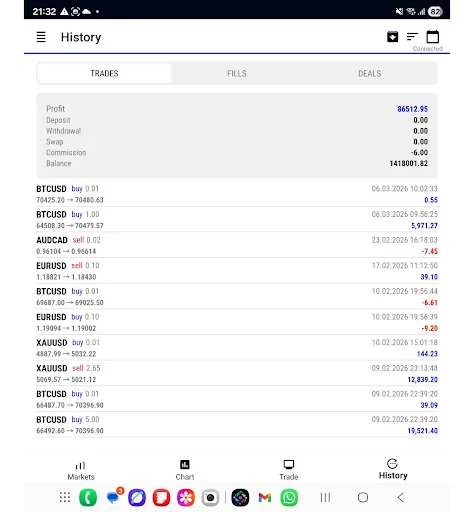
Task: Open the calendar date range picker
Action: coord(433,37)
